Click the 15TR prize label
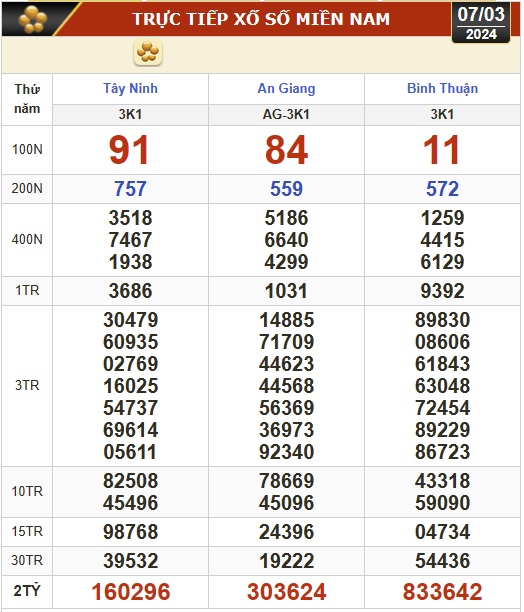This screenshot has width=524, height=612. 27,532
